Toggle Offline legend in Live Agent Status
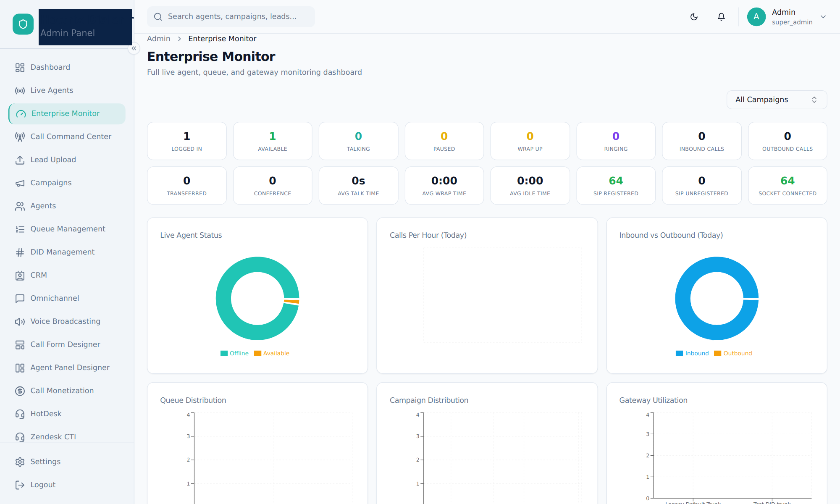 pos(235,353)
